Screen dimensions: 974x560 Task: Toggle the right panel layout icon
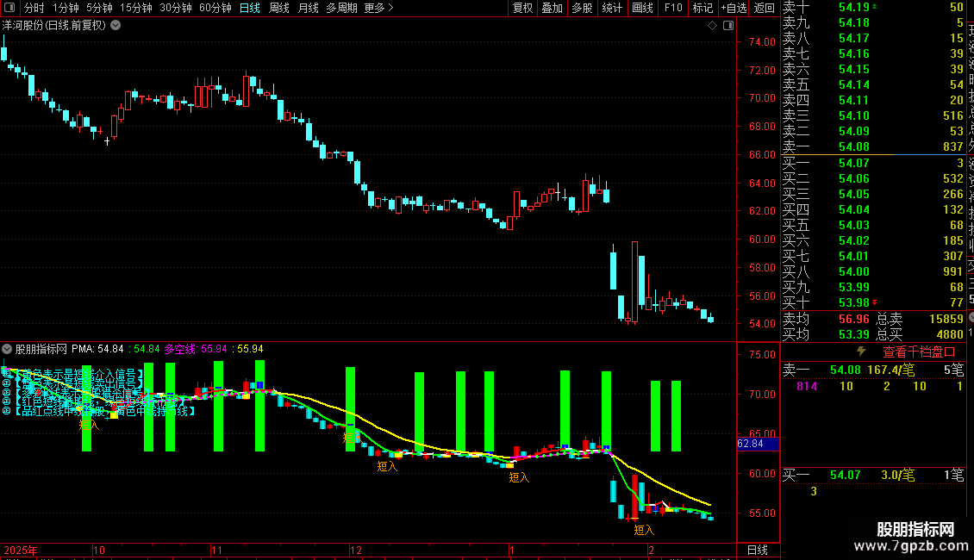[728, 26]
